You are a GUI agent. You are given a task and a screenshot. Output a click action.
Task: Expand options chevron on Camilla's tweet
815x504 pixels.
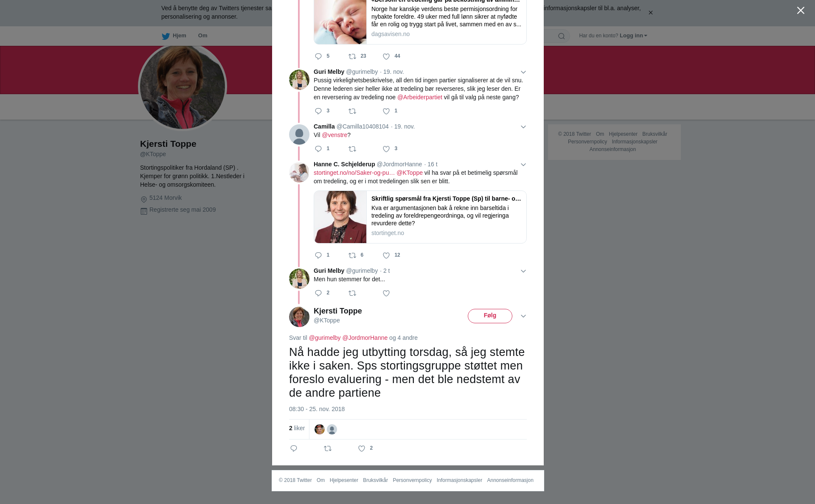(523, 127)
